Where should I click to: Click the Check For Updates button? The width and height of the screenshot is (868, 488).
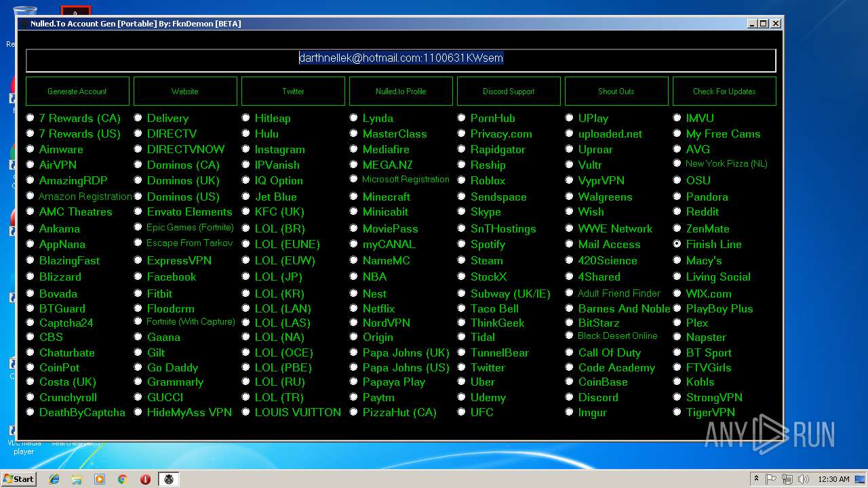[x=724, y=91]
